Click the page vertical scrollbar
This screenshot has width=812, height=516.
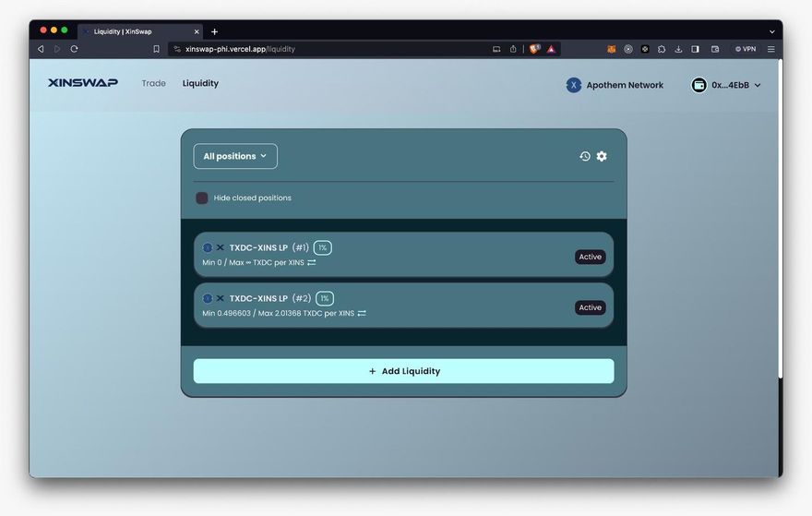(x=780, y=218)
